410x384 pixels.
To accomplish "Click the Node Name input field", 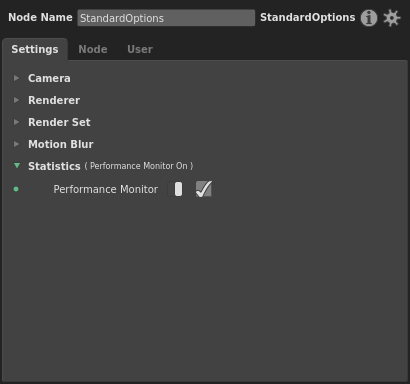I will 166,18.
